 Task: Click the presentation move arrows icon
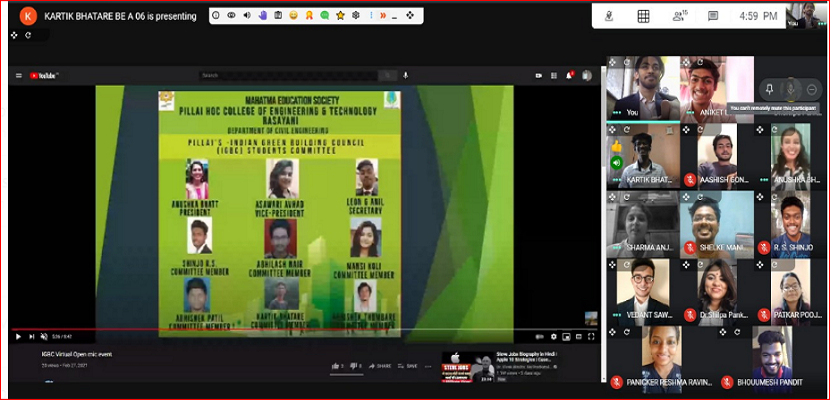click(14, 35)
